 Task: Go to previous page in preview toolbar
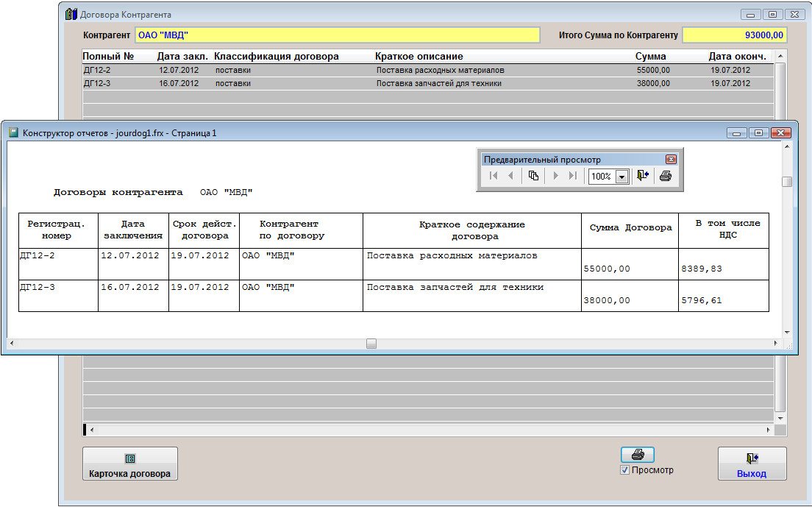coord(510,176)
